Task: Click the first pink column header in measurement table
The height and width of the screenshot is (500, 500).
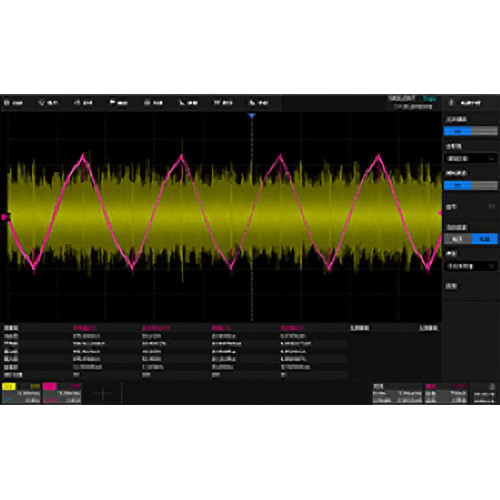Action: pos(85,328)
